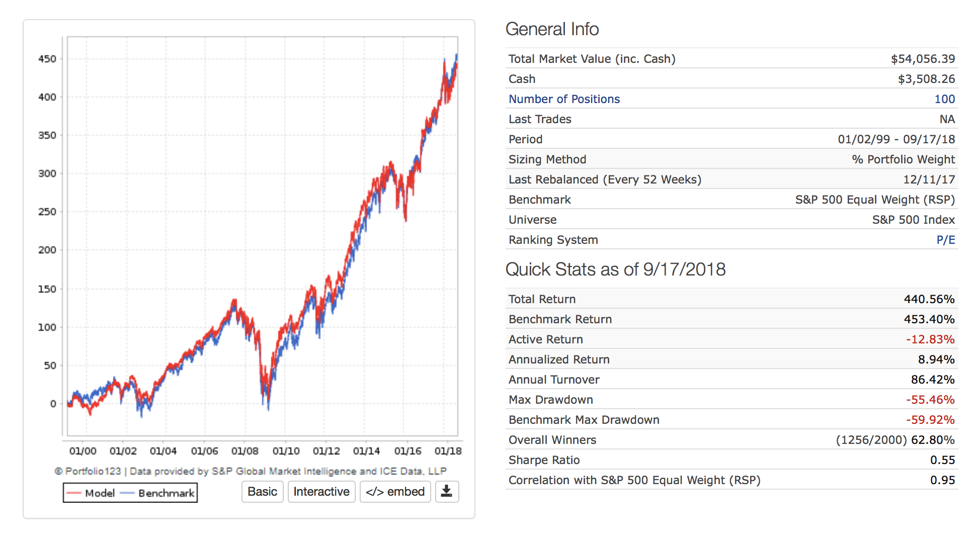Click the Quick Stats as of 9/17/2018 heading

click(615, 269)
